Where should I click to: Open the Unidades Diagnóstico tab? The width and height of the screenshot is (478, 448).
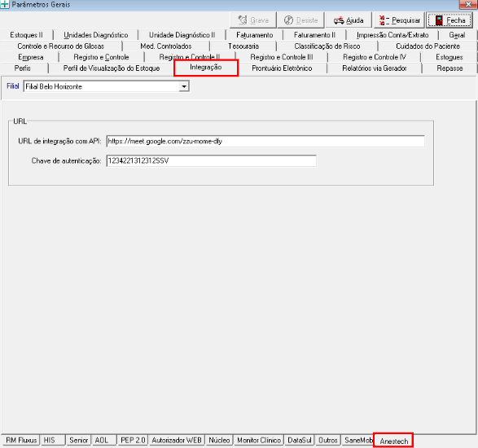tap(96, 35)
